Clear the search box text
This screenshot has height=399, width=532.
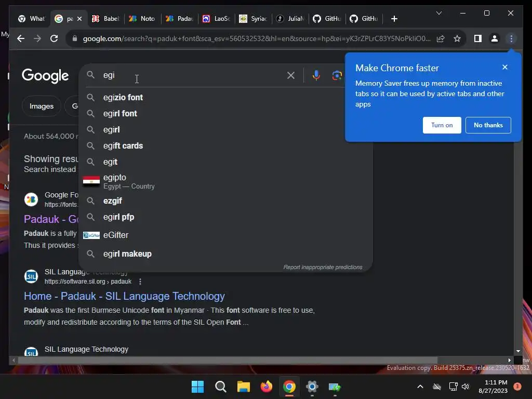point(291,75)
